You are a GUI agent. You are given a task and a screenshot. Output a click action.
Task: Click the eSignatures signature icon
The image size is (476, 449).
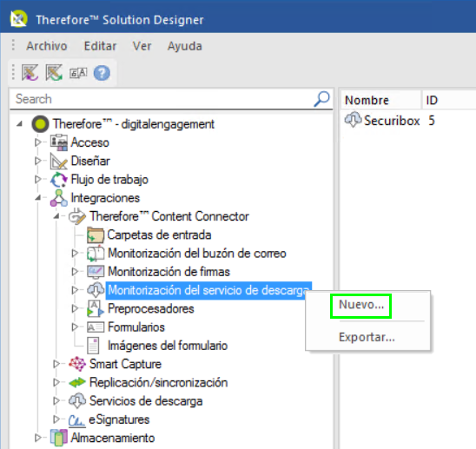pos(76,420)
